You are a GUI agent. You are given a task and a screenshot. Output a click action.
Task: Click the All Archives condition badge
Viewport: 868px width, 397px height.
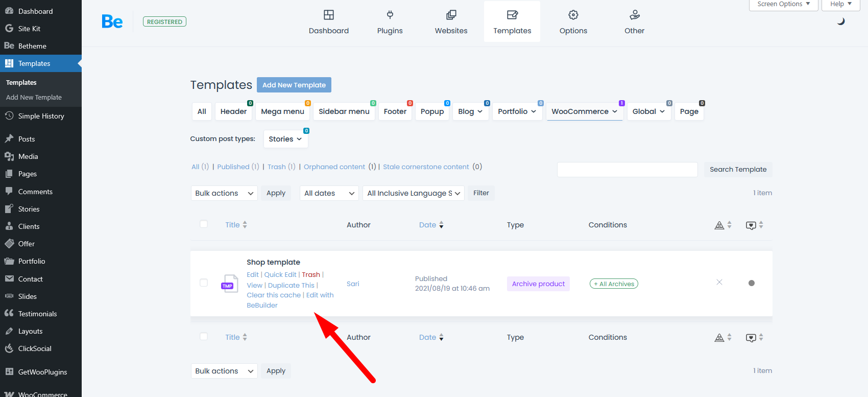pyautogui.click(x=614, y=284)
